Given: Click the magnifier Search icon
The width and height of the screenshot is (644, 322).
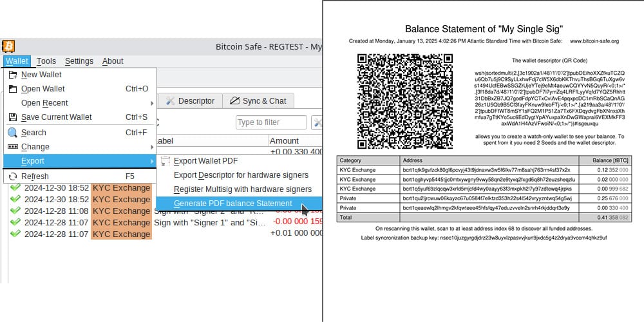Looking at the screenshot, I should [x=13, y=133].
